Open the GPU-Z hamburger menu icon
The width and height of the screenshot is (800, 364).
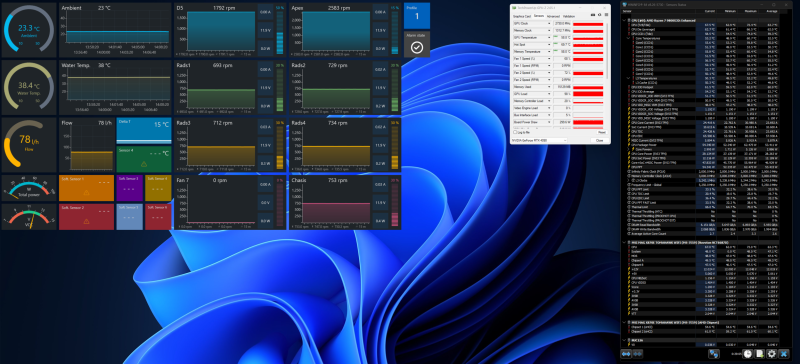[x=606, y=15]
